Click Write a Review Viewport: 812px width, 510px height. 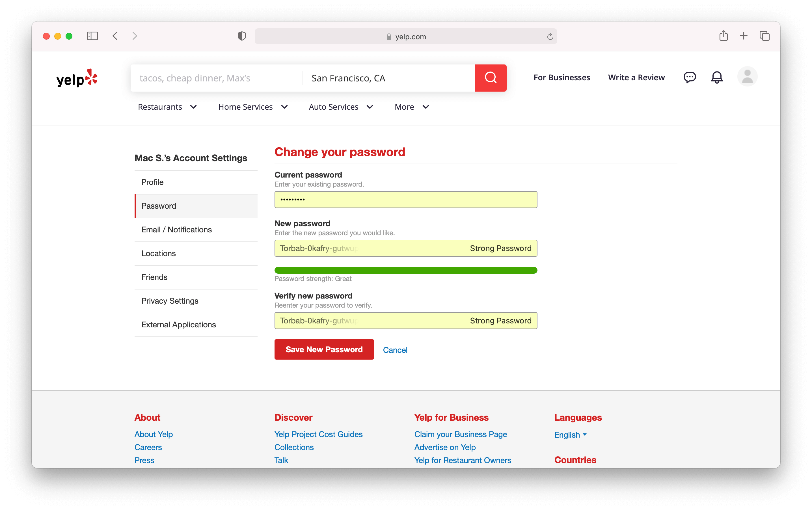(636, 77)
